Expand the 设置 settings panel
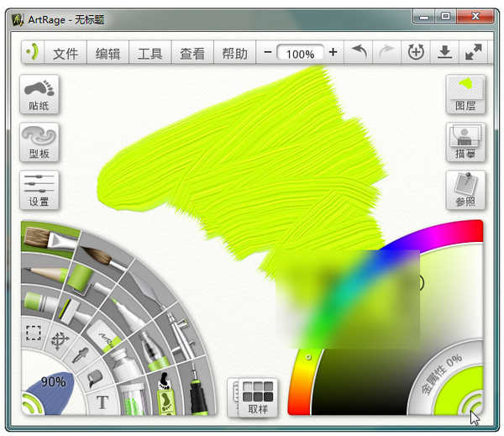This screenshot has height=436, width=504. (39, 190)
